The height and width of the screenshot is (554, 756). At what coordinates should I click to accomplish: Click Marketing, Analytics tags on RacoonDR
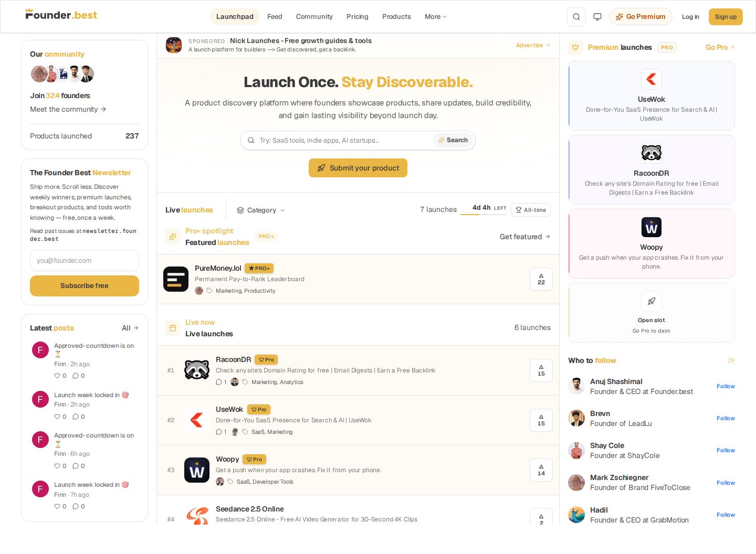pos(277,382)
